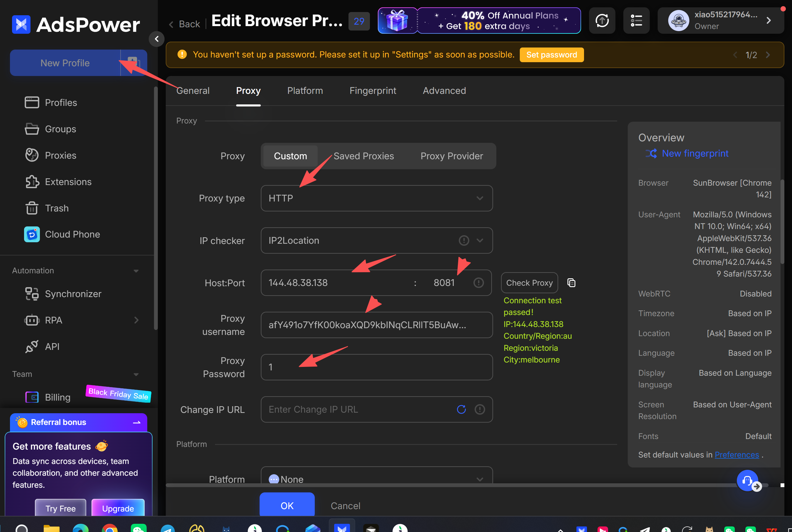Image resolution: width=792 pixels, height=532 pixels.
Task: Switch to the Fingerprint tab
Action: [x=373, y=91]
